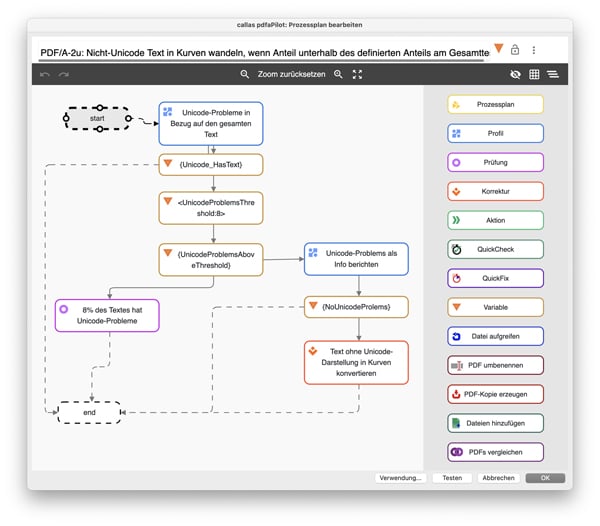Click Zoom zurücksetzen in toolbar

[292, 74]
